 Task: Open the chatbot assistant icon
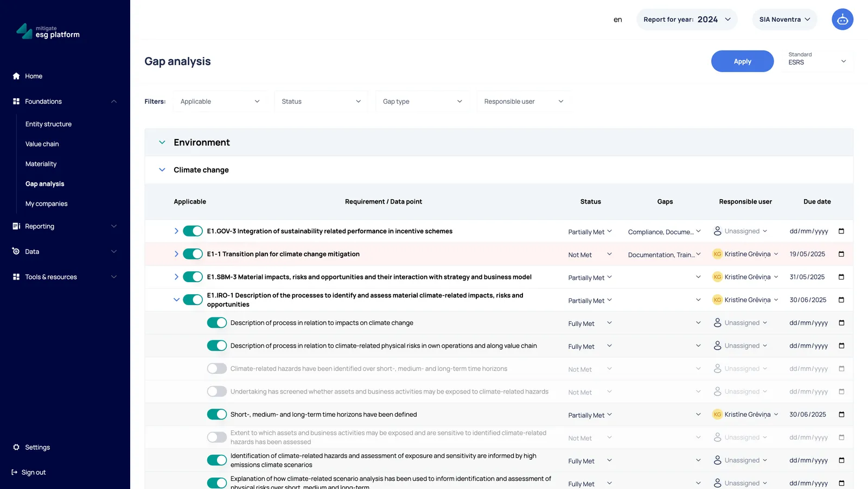pyautogui.click(x=842, y=20)
